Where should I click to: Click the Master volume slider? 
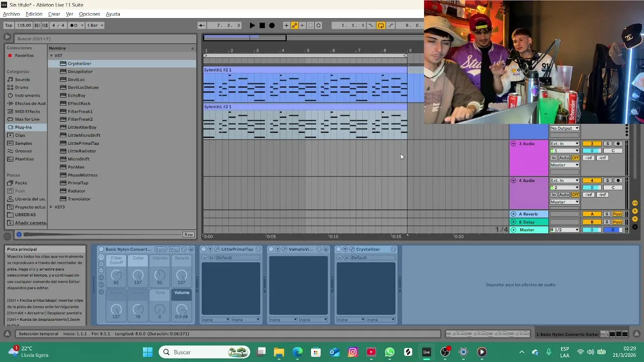click(x=592, y=230)
